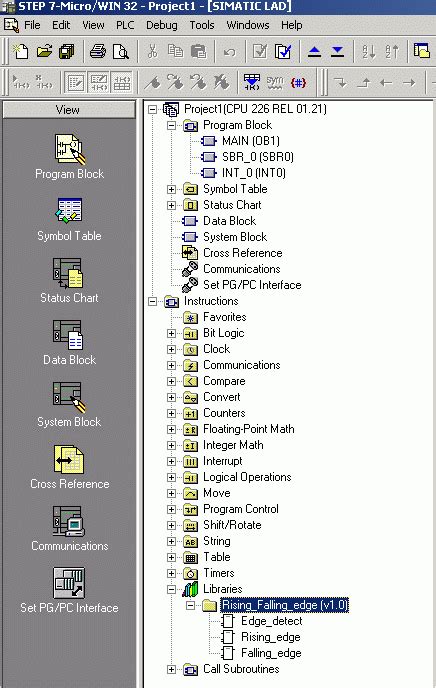
Task: Expand the Timers instruction folder
Action: [172, 573]
